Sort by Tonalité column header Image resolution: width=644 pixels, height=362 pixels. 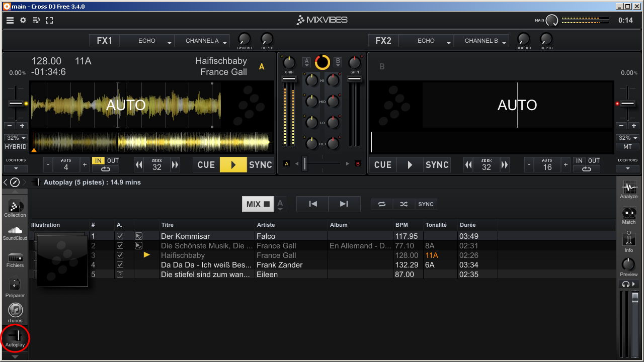(440, 225)
